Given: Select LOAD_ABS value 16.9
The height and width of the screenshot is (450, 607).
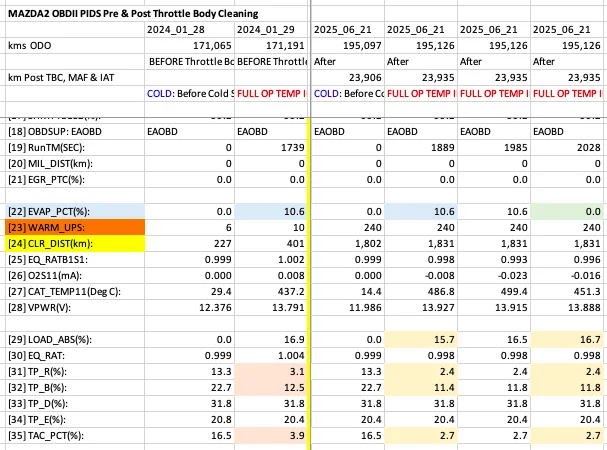Looking at the screenshot, I should tap(271, 340).
